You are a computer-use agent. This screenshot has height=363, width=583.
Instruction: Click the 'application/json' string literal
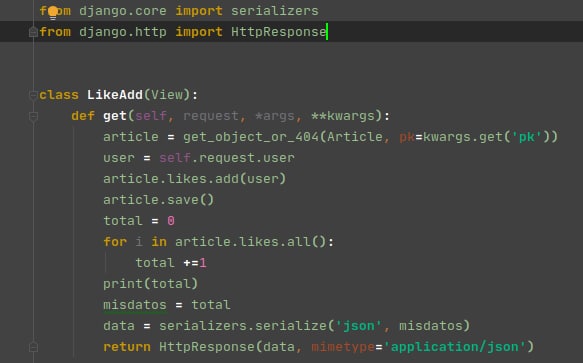click(x=454, y=347)
